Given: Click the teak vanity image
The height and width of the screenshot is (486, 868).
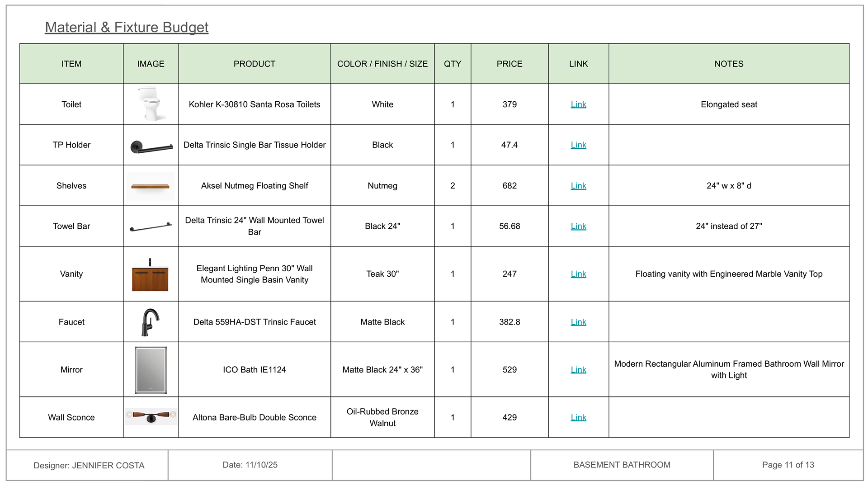Looking at the screenshot, I should click(150, 276).
